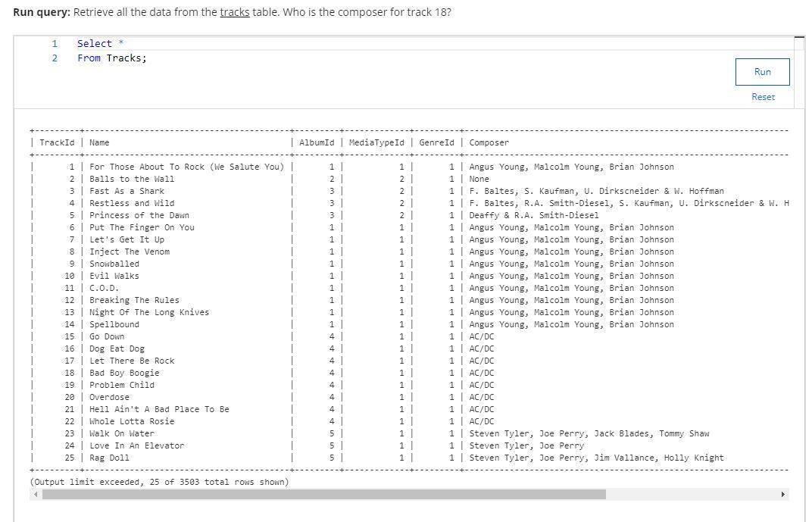This screenshot has width=812, height=522.
Task: Click the horizontal scrollbar left arrow
Action: (35, 495)
